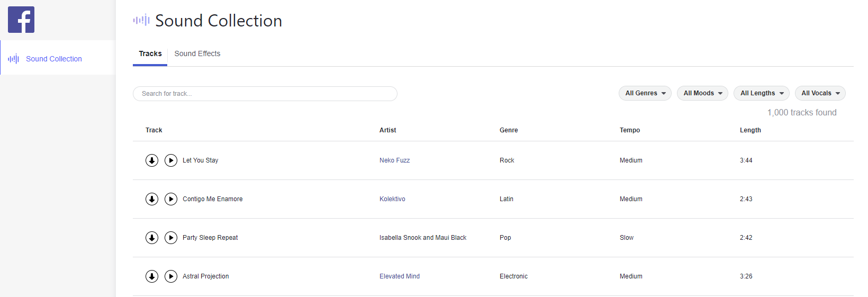Image resolution: width=868 pixels, height=297 pixels.
Task: Play the track Astral Projection
Action: [x=171, y=276]
